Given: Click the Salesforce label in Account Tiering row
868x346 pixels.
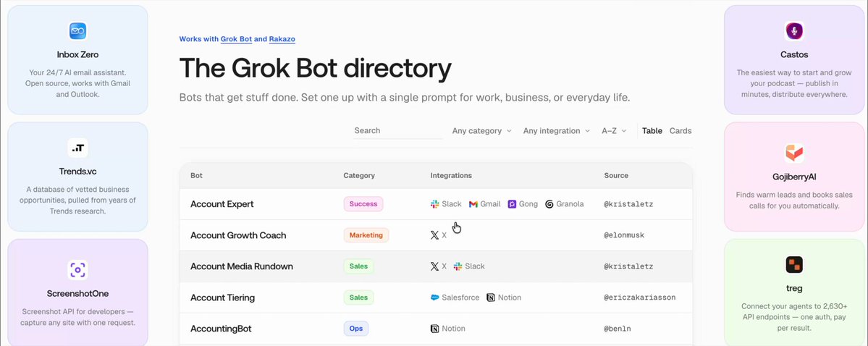Looking at the screenshot, I should pyautogui.click(x=460, y=298).
